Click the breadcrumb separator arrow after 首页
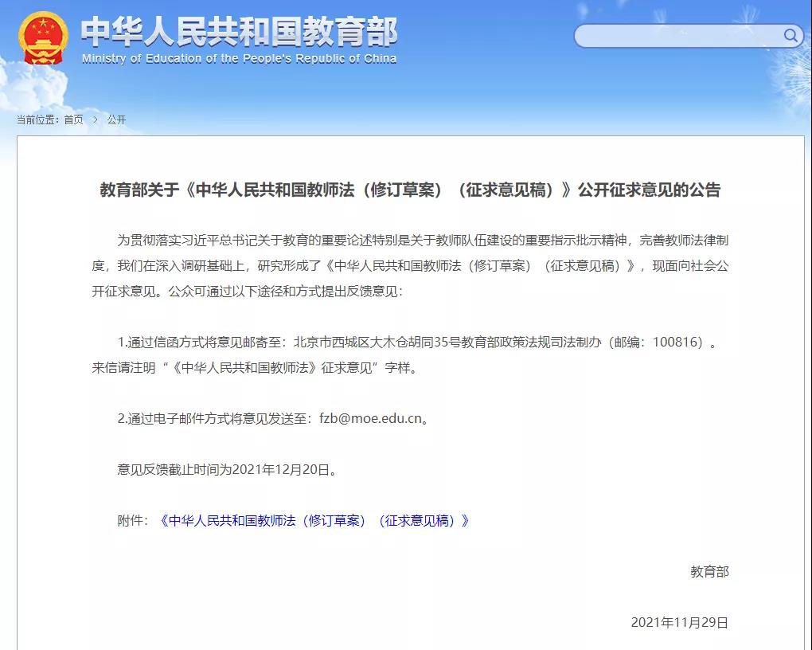Screen dimensions: 812x650 [96, 119]
